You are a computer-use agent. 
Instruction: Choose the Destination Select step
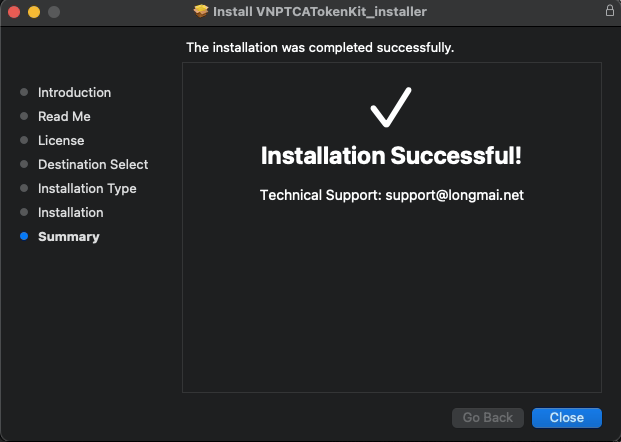click(93, 165)
